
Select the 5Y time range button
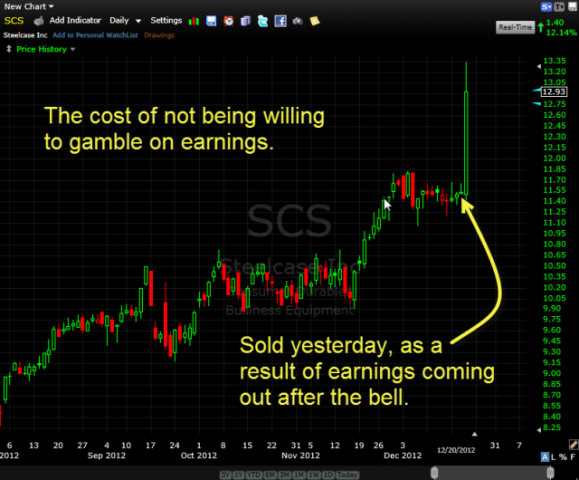(x=225, y=475)
